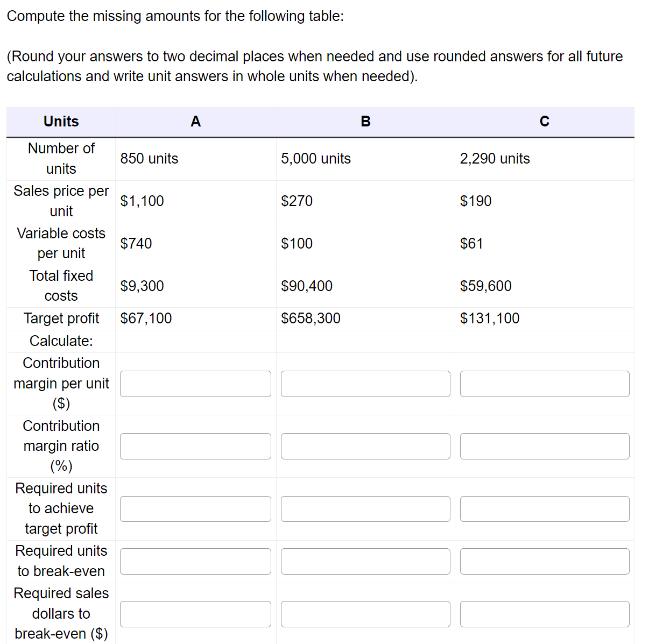Click the column B table header
656x644 pixels.
[x=365, y=122]
